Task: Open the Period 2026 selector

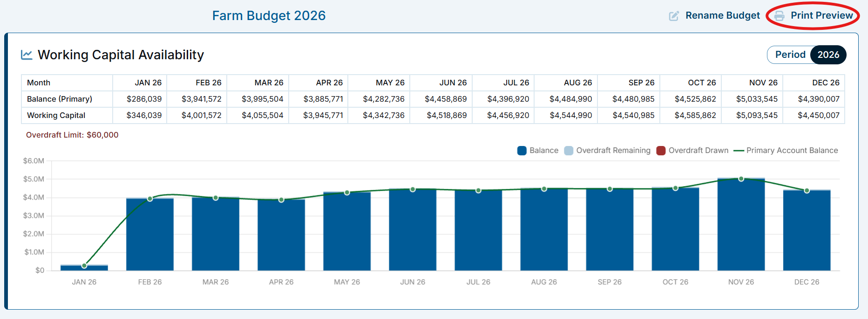Action: (x=828, y=55)
